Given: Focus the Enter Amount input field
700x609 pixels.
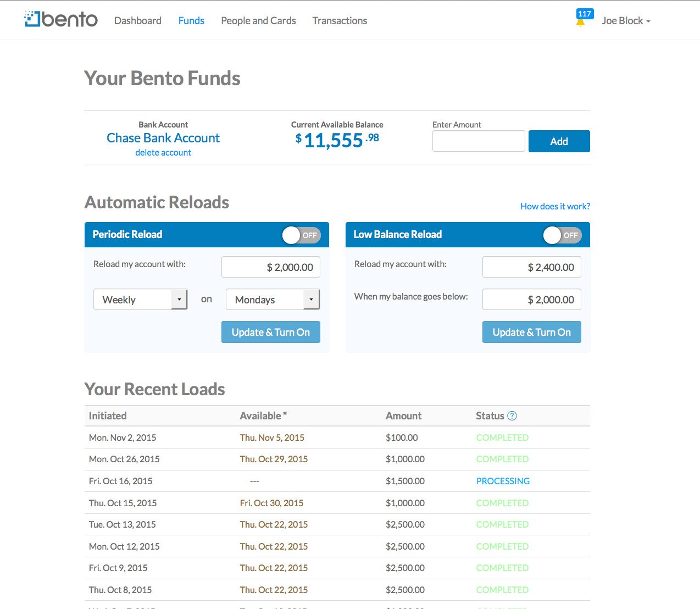Looking at the screenshot, I should tap(479, 141).
